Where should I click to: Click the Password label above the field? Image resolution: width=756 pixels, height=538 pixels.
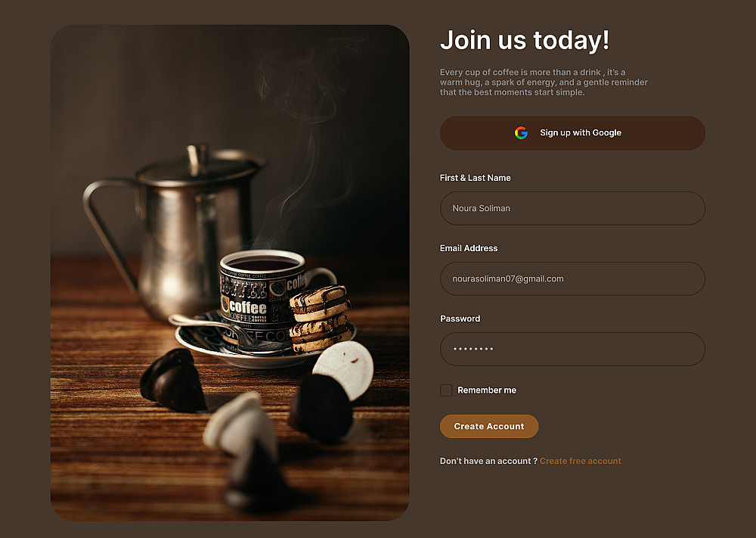coord(460,319)
